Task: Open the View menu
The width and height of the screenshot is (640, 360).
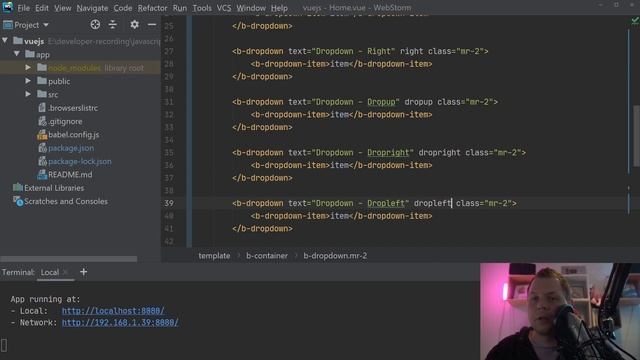Action: (63, 8)
